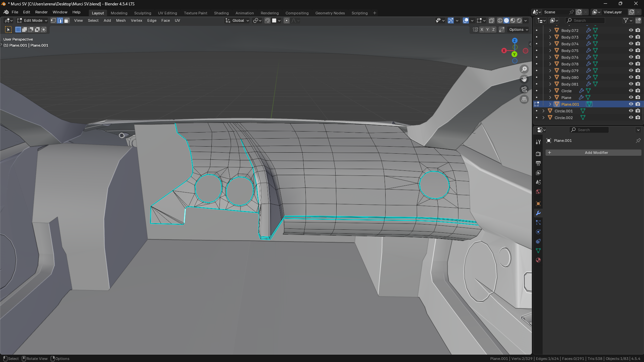Screen dimensions: 644x362
Task: Open the Physics properties tab
Action: pos(538,232)
